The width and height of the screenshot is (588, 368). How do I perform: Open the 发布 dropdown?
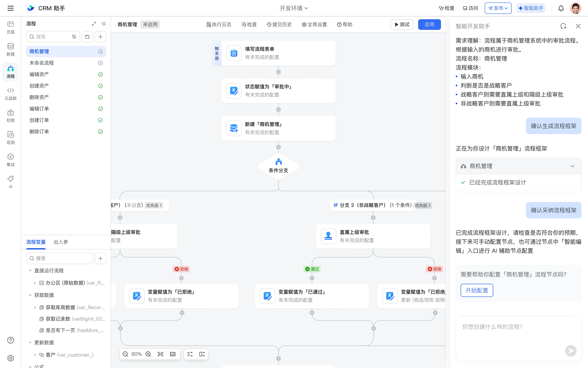(498, 8)
